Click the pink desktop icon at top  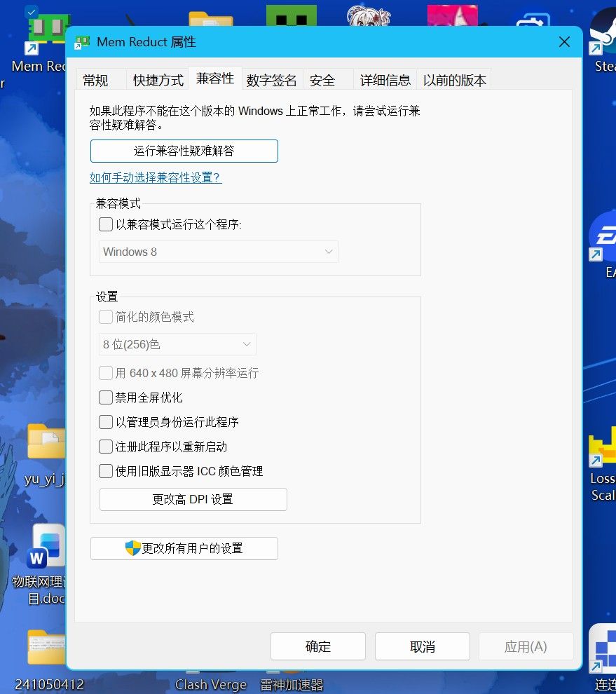(452, 16)
